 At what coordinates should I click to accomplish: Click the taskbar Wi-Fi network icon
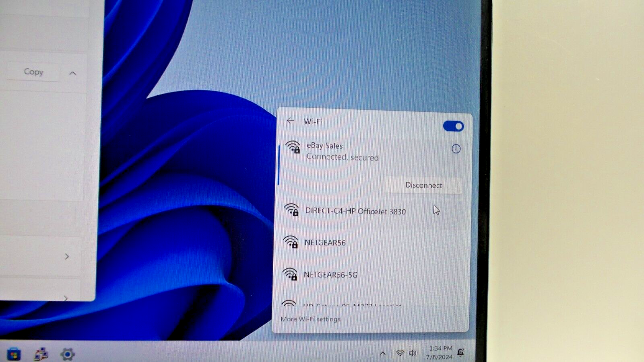tap(400, 353)
